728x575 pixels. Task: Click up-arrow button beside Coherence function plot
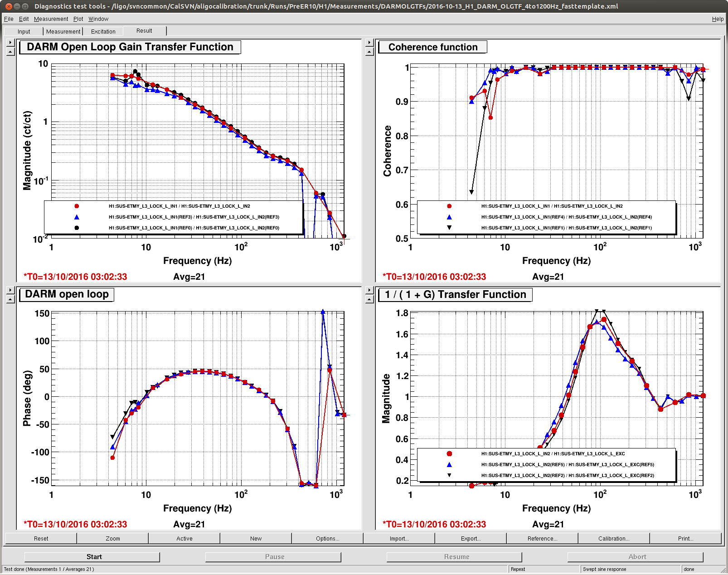point(369,52)
